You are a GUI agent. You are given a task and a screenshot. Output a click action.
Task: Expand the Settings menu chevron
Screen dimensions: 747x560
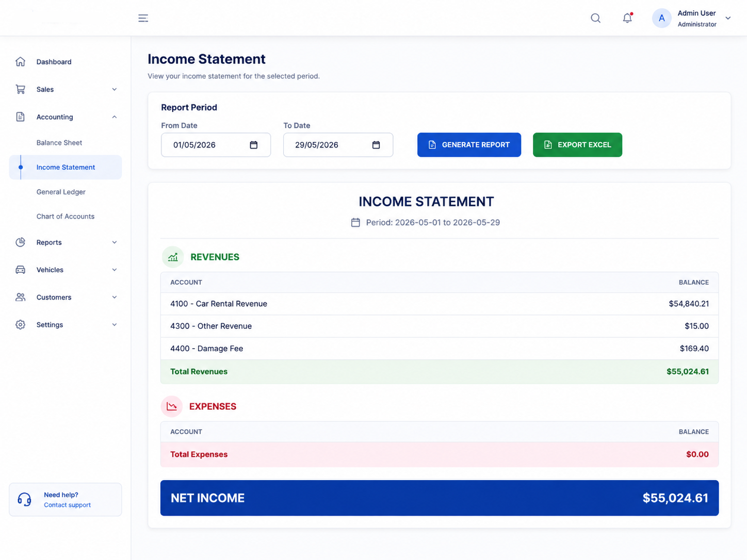[115, 325]
